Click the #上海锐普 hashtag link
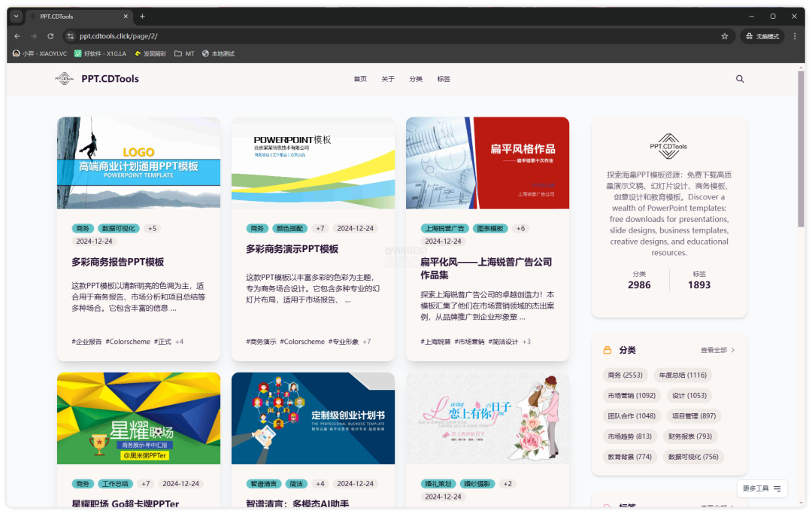Viewport: 812px width, 514px height. pyautogui.click(x=435, y=342)
